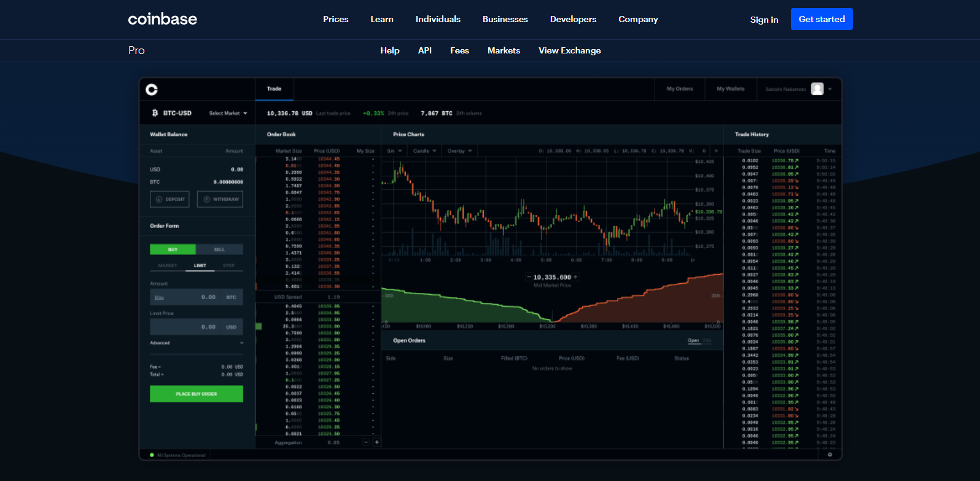Zoom out depth chart with minus icon
This screenshot has width=980, height=481.
(x=529, y=277)
